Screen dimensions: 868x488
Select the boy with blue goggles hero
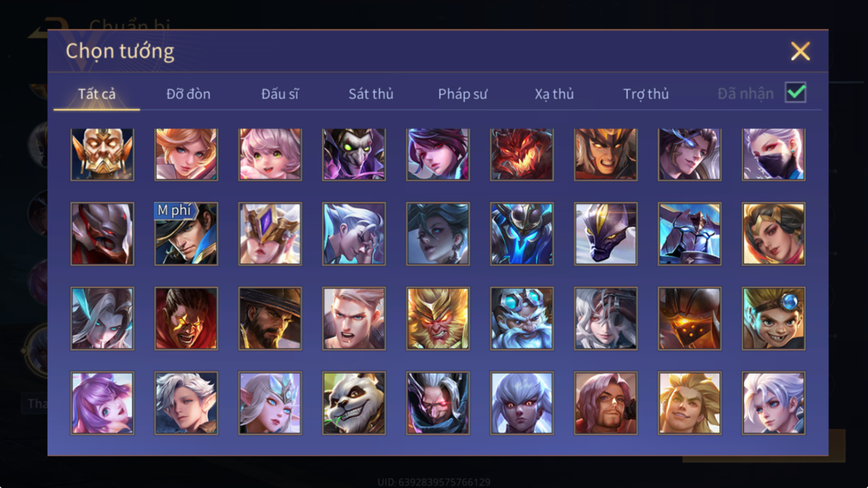pyautogui.click(x=774, y=319)
